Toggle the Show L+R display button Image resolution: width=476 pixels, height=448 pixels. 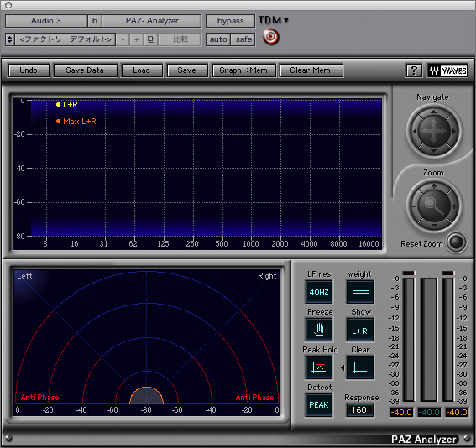[x=360, y=330]
